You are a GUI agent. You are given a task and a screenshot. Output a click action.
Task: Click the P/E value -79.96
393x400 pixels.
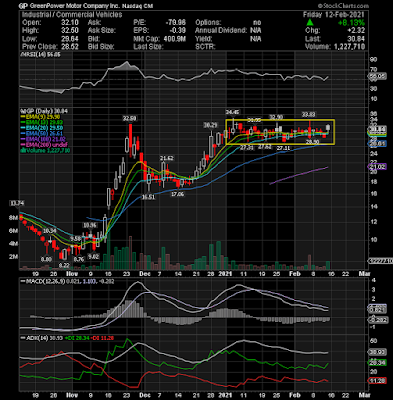[x=176, y=23]
